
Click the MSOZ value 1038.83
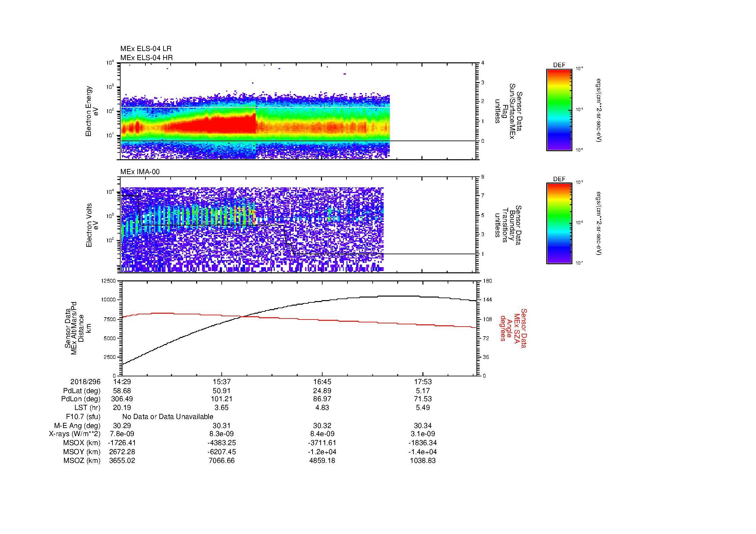click(422, 461)
